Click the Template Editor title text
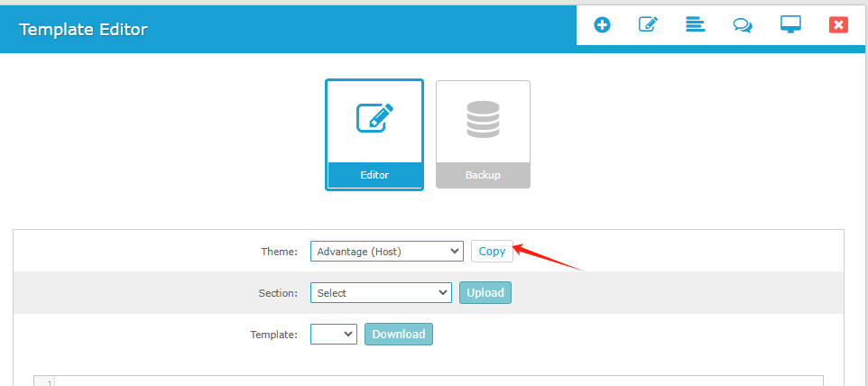 pyautogui.click(x=84, y=29)
